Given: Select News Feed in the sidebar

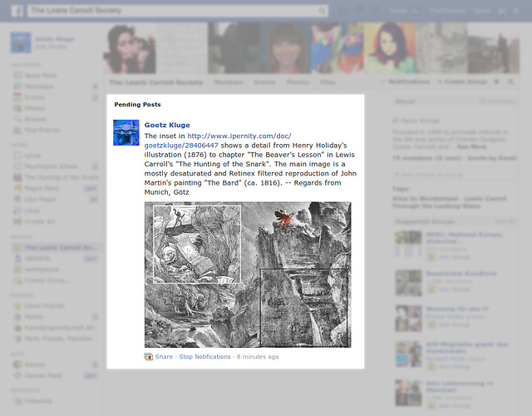Looking at the screenshot, I should (x=41, y=75).
